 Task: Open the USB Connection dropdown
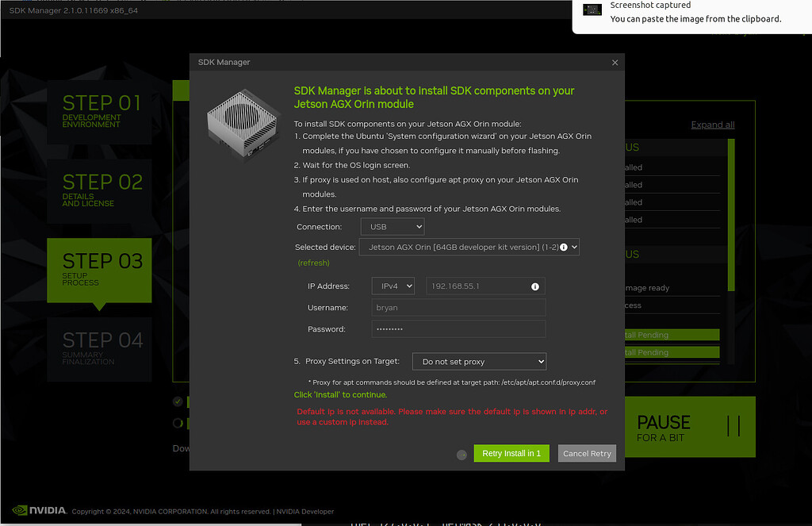tap(392, 226)
